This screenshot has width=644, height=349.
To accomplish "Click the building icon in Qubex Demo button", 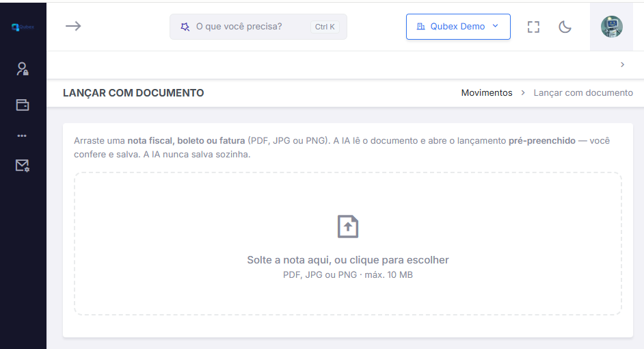I will click(420, 26).
